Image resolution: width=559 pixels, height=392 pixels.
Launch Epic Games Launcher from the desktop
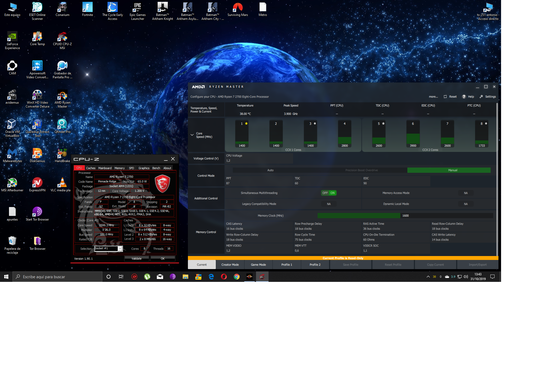pyautogui.click(x=138, y=11)
